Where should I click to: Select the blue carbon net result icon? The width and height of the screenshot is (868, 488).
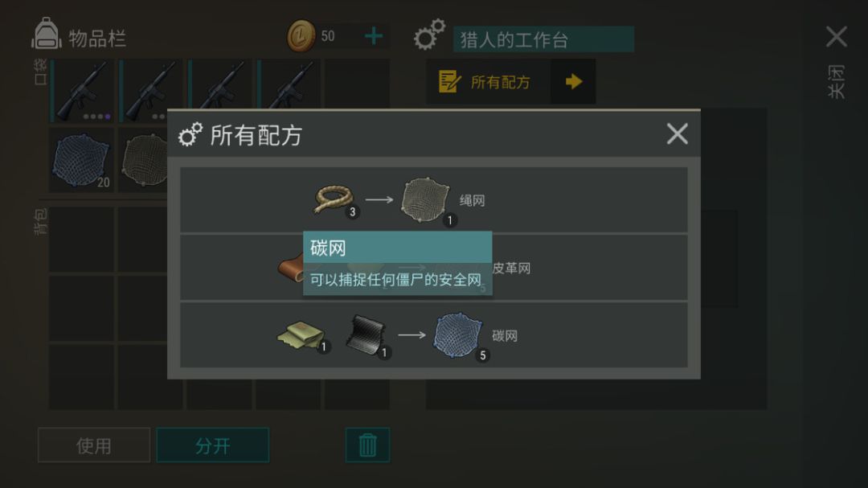pos(457,334)
